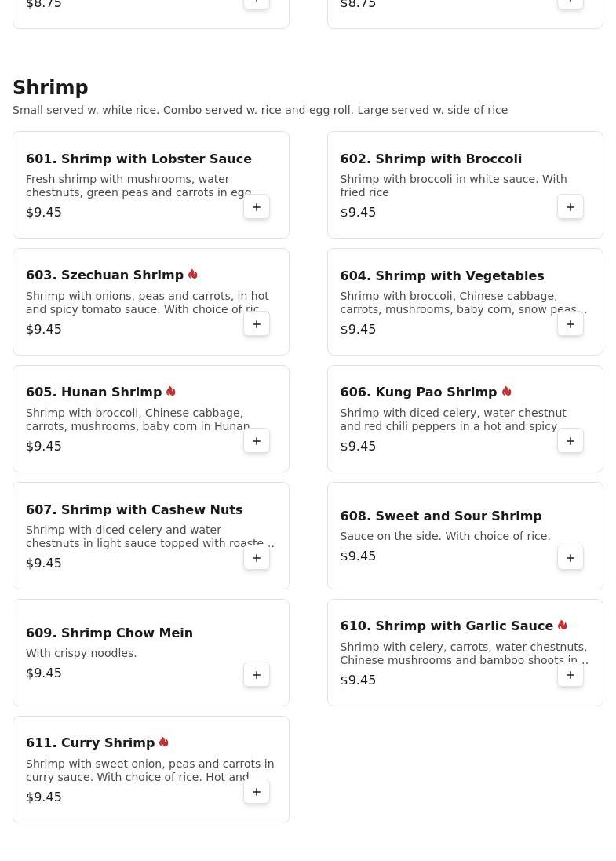
Task: Add Hunan Shrimp with the plus button
Action: [x=257, y=441]
